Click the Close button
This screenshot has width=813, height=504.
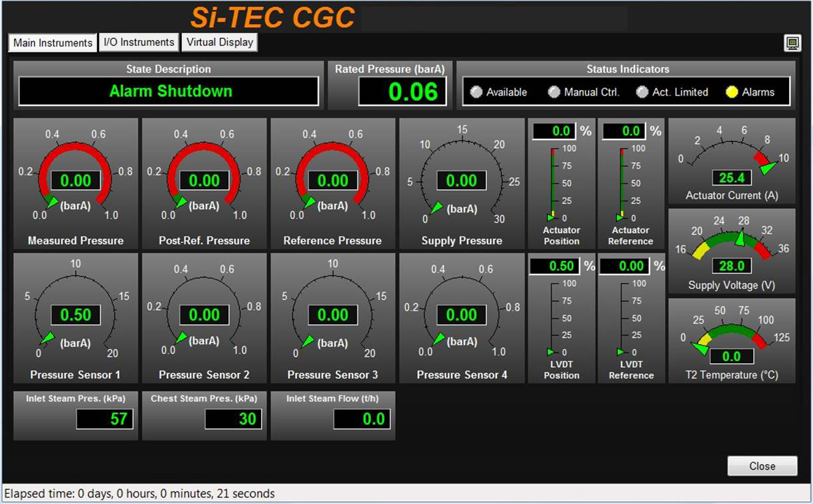[762, 466]
